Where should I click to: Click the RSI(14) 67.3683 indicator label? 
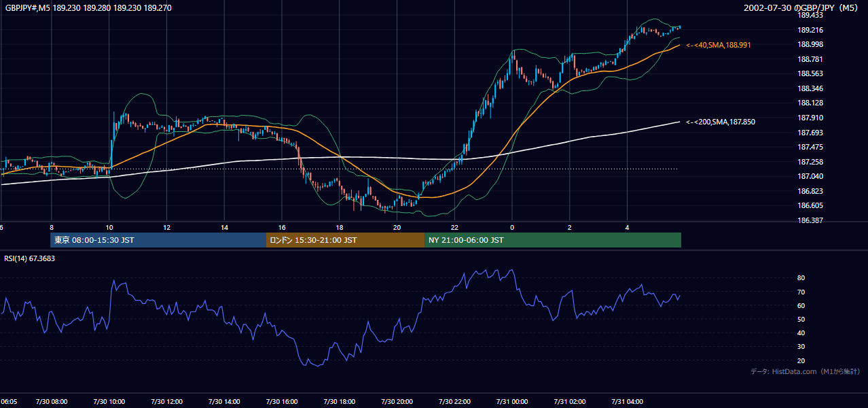click(x=30, y=258)
